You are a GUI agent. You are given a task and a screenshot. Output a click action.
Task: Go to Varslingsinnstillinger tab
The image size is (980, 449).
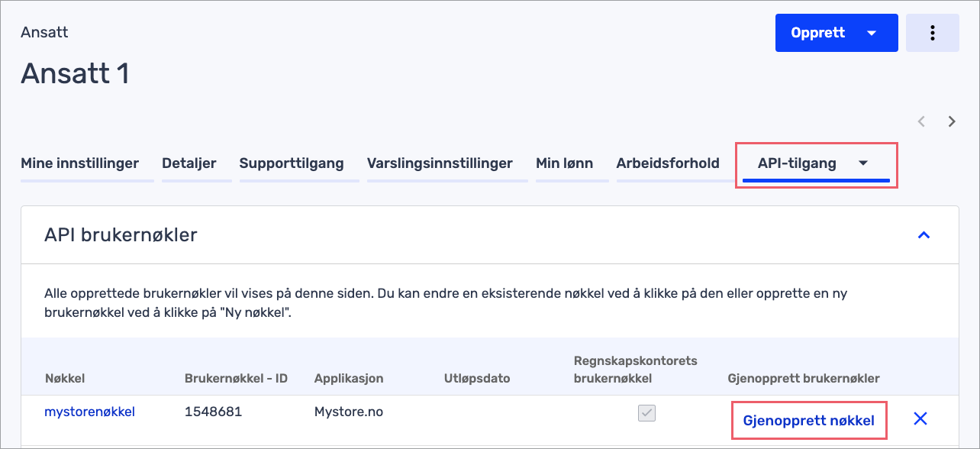(x=440, y=163)
